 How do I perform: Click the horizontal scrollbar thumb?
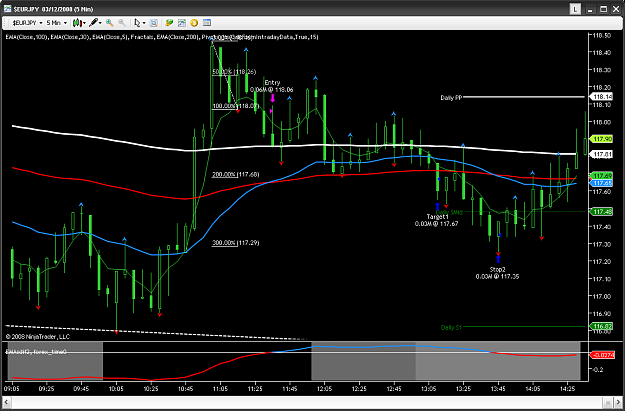pos(607,402)
